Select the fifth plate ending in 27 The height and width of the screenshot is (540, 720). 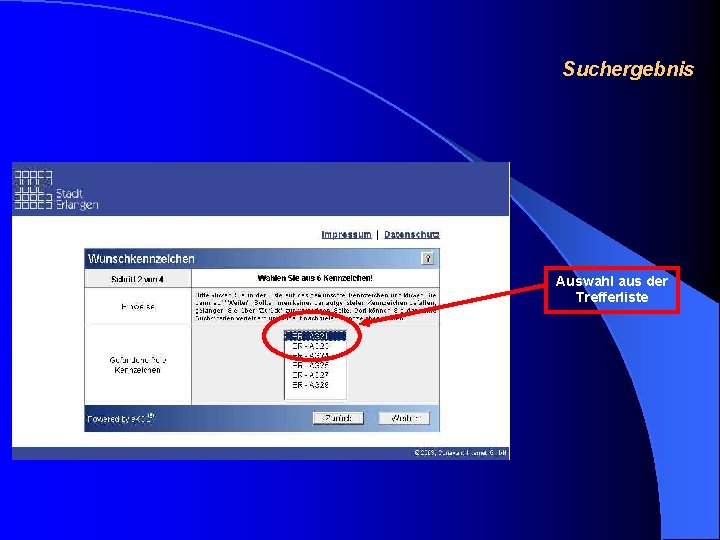315,375
